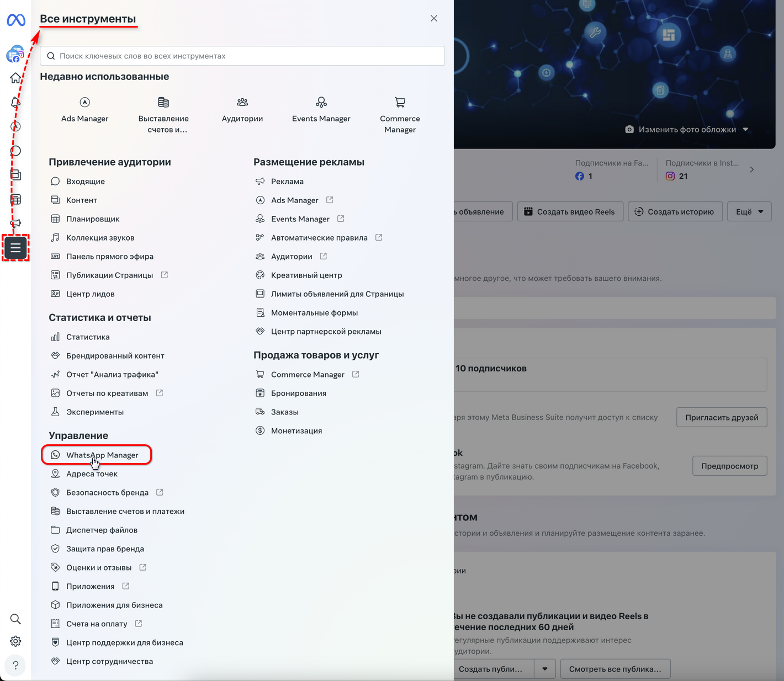The height and width of the screenshot is (681, 784).
Task: Expand the Ещё dropdown
Action: (x=749, y=211)
